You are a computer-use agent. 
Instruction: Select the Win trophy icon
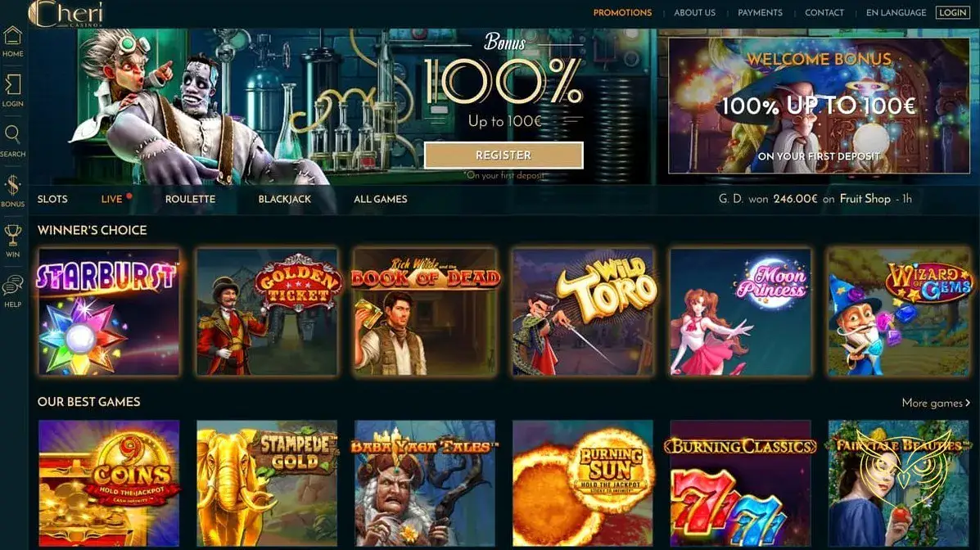point(12,236)
